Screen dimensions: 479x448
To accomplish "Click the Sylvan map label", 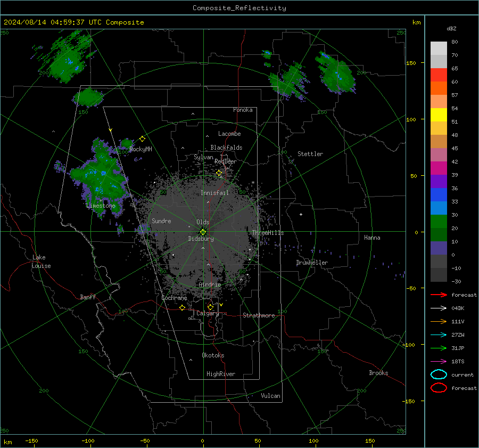I will (x=203, y=157).
